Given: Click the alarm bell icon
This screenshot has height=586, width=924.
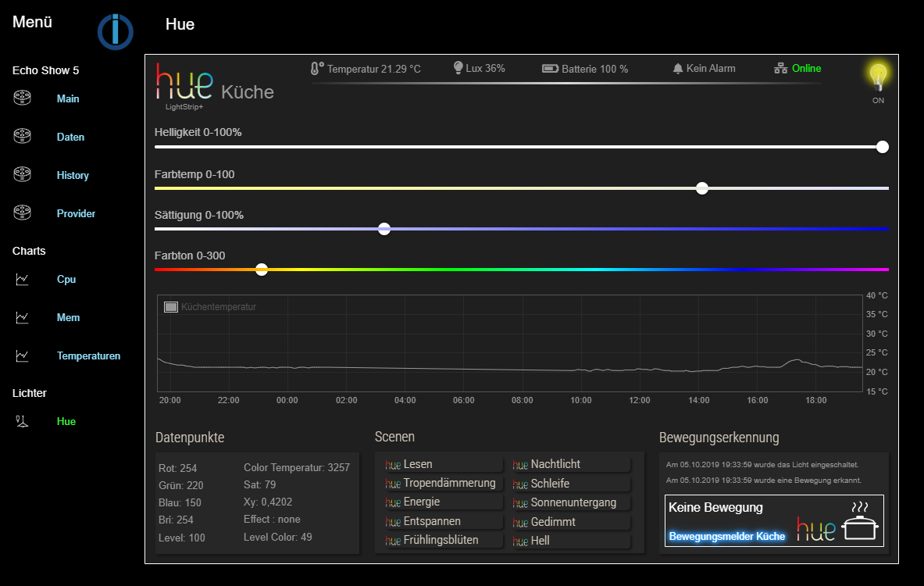Looking at the screenshot, I should [678, 69].
